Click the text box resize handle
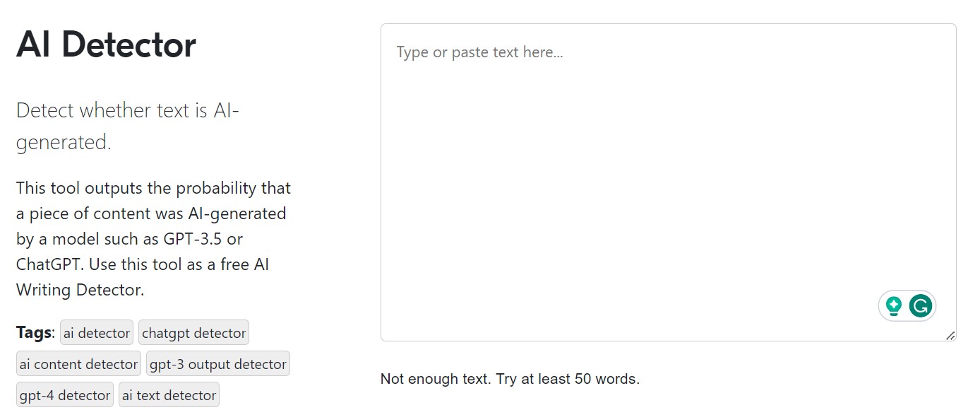The image size is (980, 410). tap(950, 336)
